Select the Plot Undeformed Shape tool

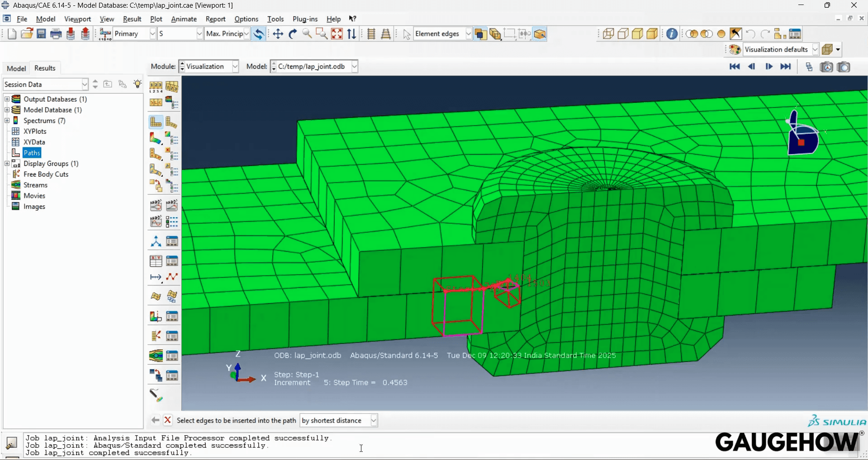[155, 122]
